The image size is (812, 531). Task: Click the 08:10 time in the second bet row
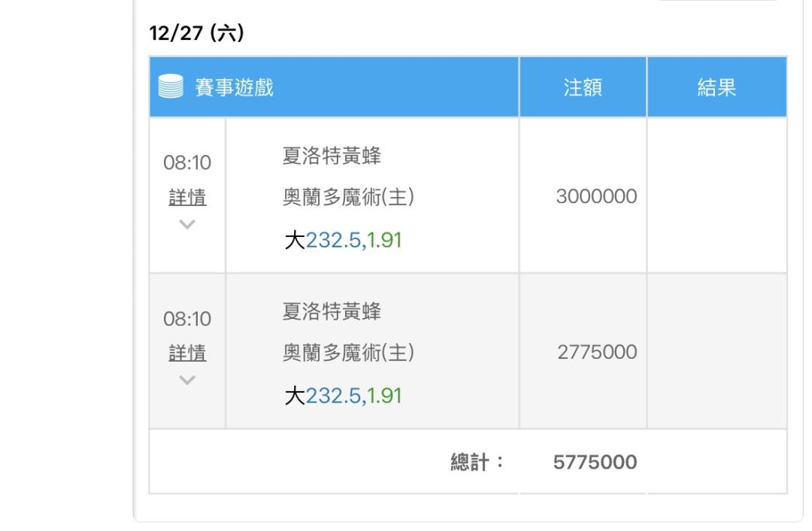point(187,319)
